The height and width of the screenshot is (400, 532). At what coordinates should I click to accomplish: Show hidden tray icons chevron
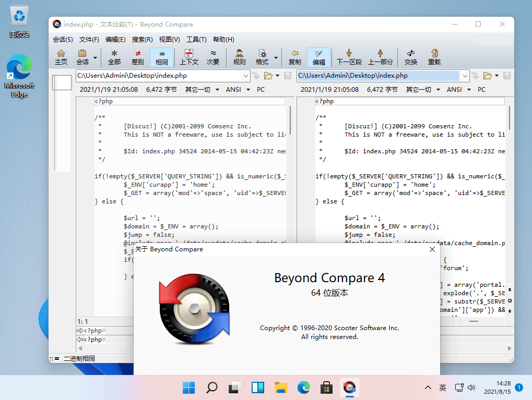(428, 387)
